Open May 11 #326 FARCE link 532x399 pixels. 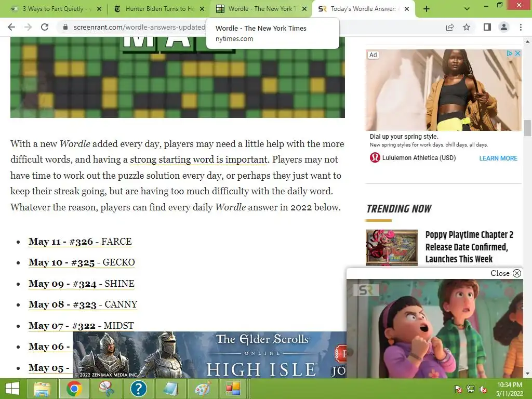tap(80, 242)
